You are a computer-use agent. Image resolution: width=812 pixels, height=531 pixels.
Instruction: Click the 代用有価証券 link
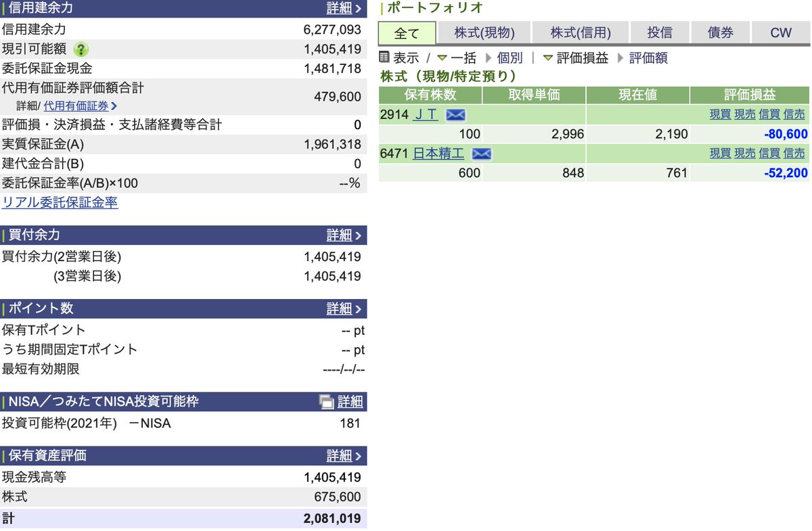pos(76,106)
